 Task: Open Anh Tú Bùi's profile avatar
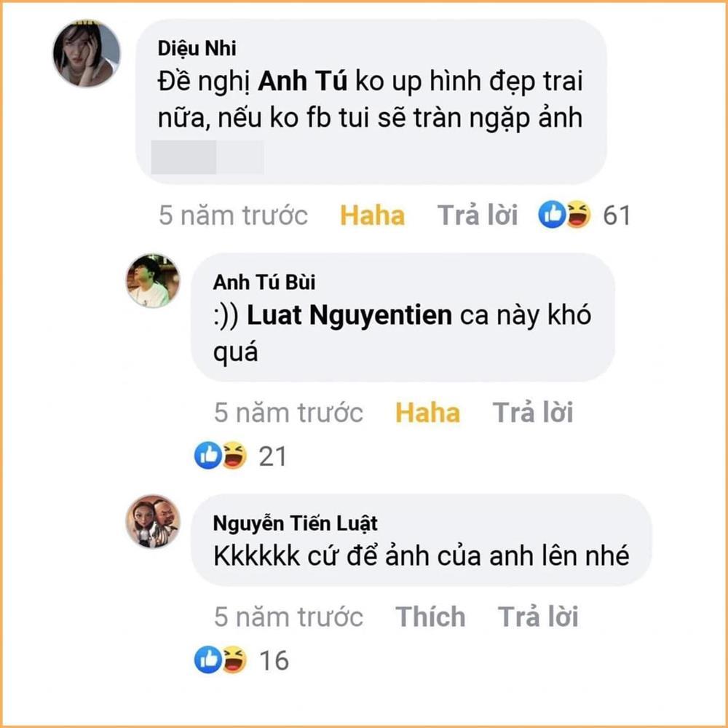tap(153, 281)
